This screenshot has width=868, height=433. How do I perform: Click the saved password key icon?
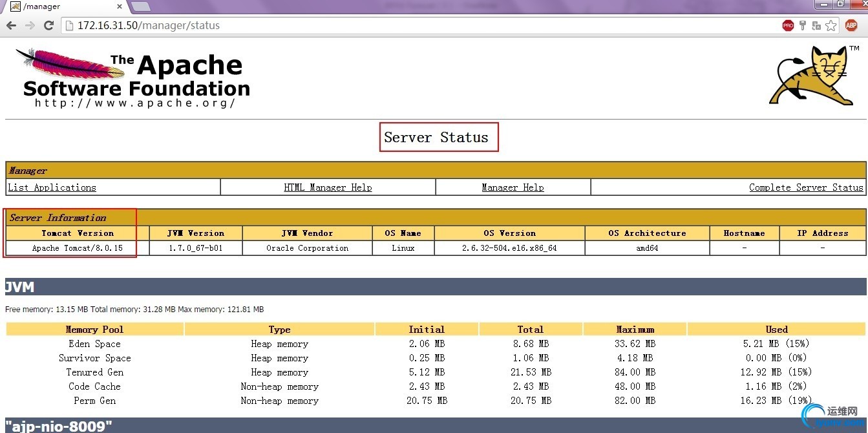pos(803,26)
